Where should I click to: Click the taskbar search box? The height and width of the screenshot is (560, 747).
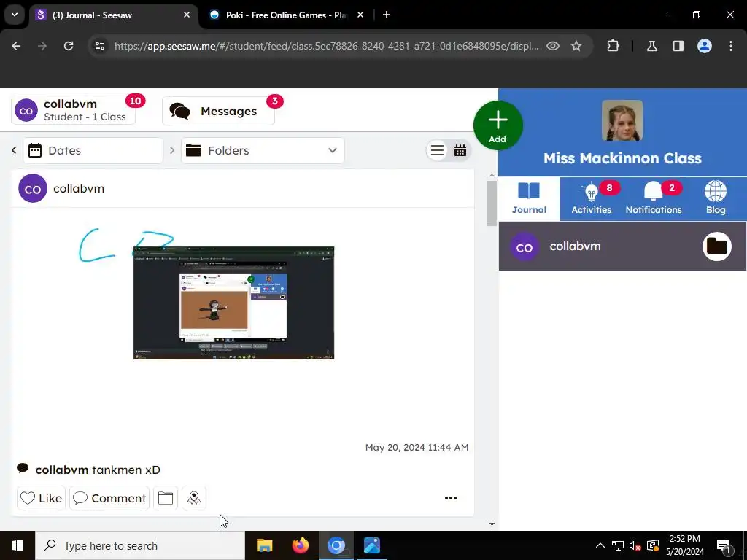(140, 545)
